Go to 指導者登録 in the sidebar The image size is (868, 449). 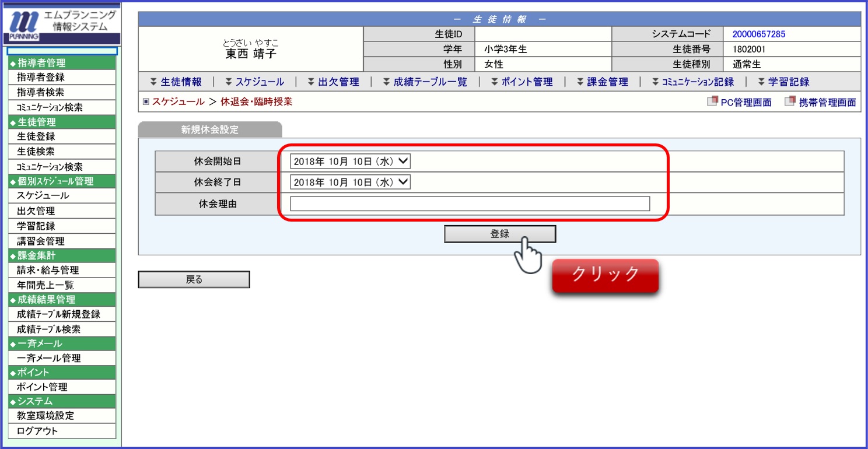41,78
